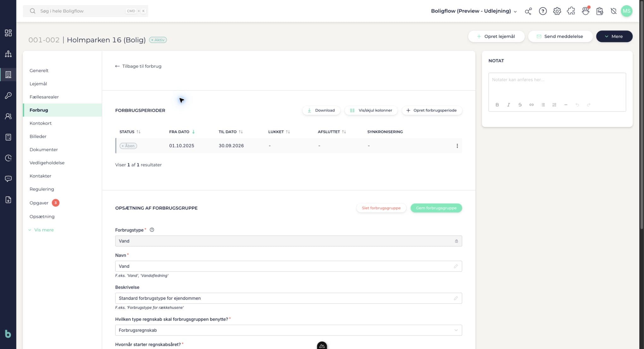Expand the Boligflow workspace dropdown
This screenshot has height=349, width=644.
(x=474, y=11)
